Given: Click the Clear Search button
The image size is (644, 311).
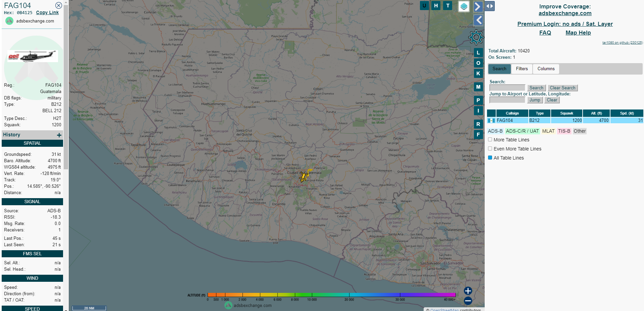Looking at the screenshot, I should [562, 88].
